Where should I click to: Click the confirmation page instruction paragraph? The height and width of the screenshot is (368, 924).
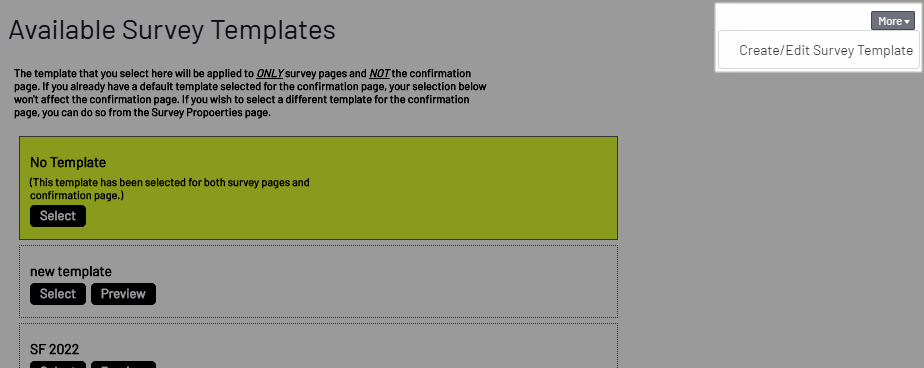click(x=250, y=93)
